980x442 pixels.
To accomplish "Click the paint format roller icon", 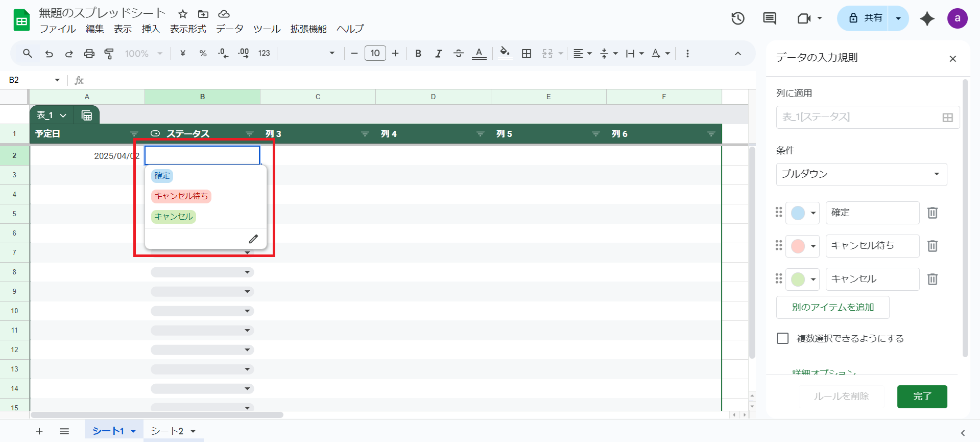I will click(x=109, y=54).
